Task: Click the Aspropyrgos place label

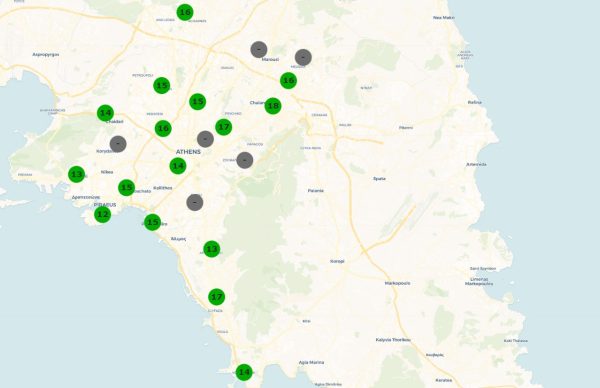Action: pos(46,55)
